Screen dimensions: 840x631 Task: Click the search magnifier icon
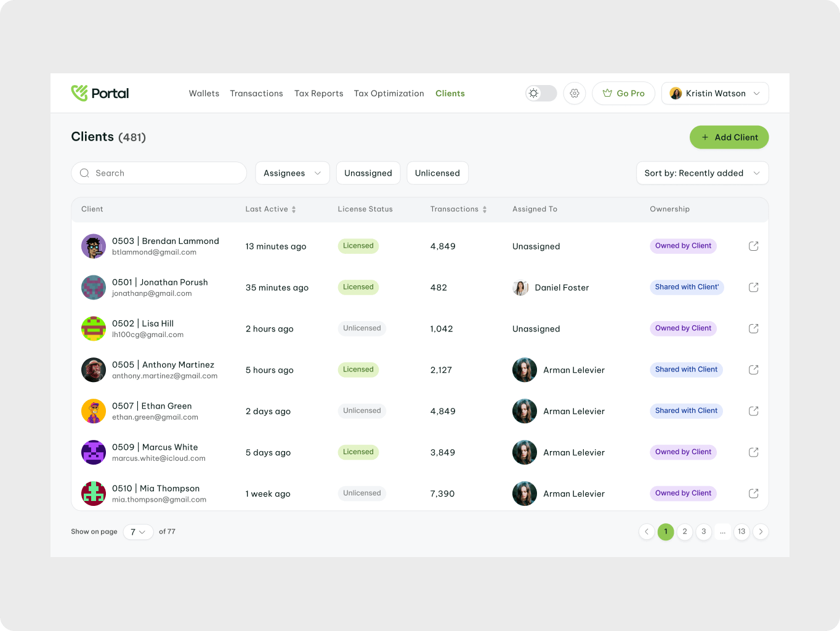pyautogui.click(x=84, y=173)
